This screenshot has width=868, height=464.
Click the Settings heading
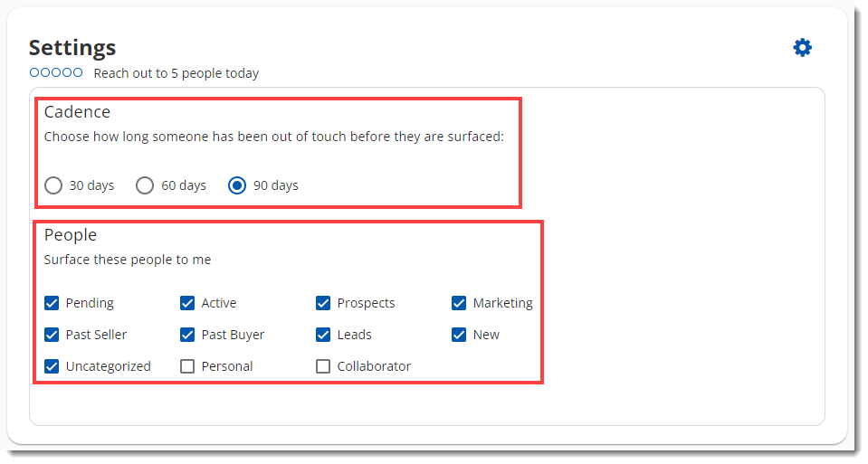[72, 48]
